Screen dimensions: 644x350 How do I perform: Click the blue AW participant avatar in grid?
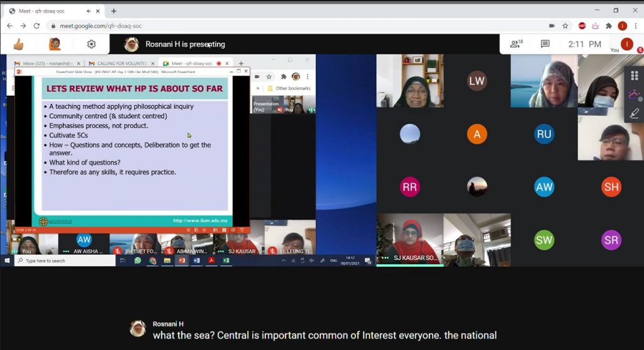544,187
